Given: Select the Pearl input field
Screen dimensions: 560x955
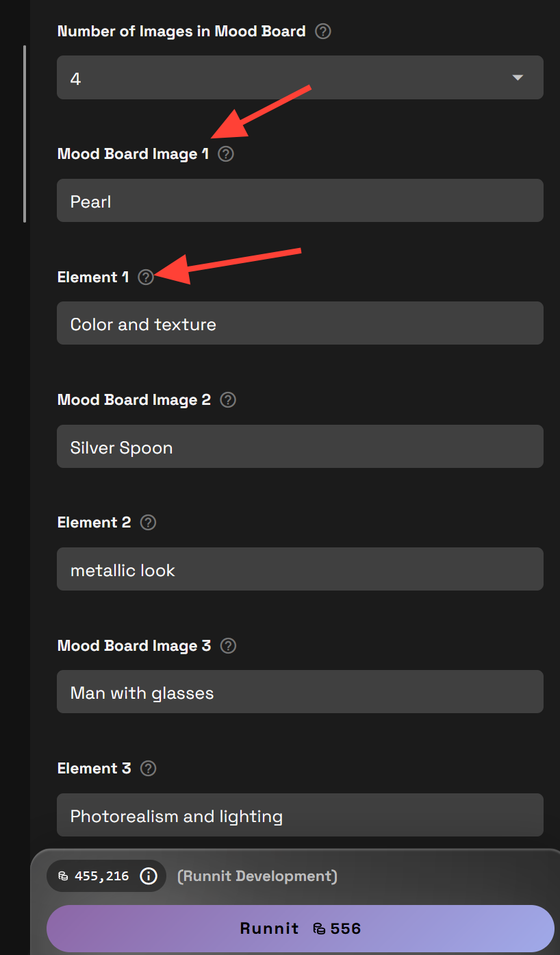Looking at the screenshot, I should click(x=300, y=200).
